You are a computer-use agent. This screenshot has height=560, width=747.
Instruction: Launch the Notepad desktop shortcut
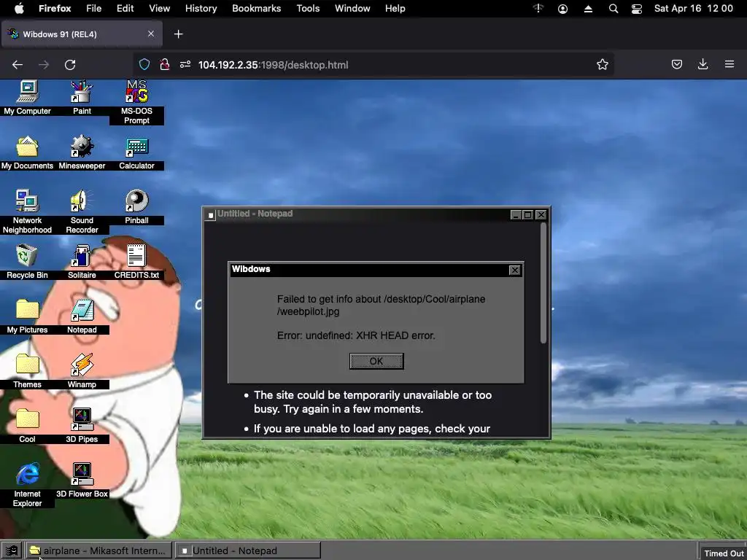[82, 316]
